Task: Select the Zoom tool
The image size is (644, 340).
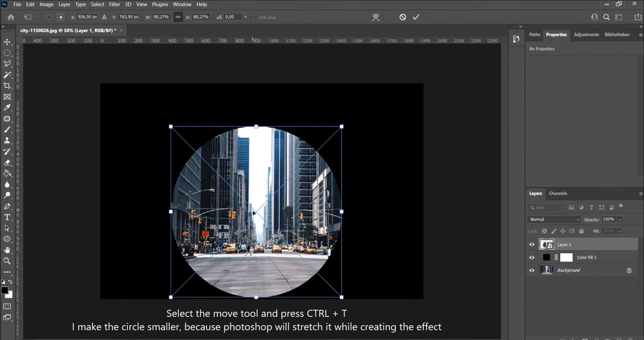Action: pyautogui.click(x=7, y=261)
